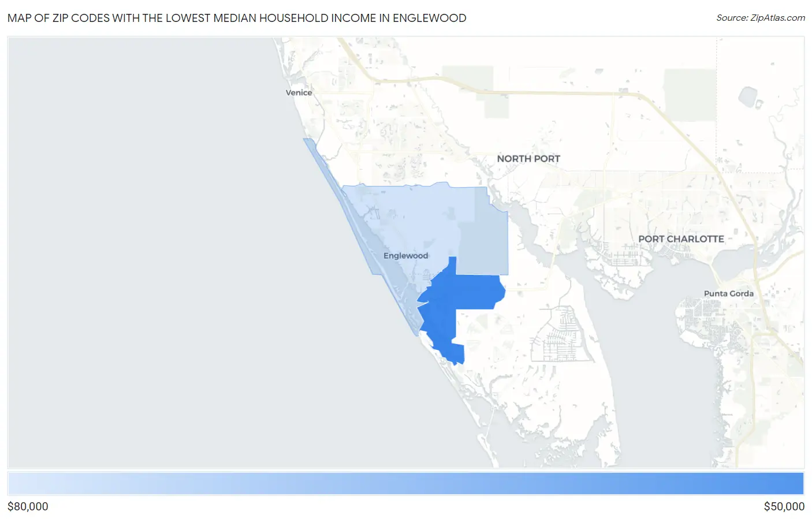Image resolution: width=812 pixels, height=519 pixels.
Task: Click the NORTH PORT map label
Action: tap(528, 159)
